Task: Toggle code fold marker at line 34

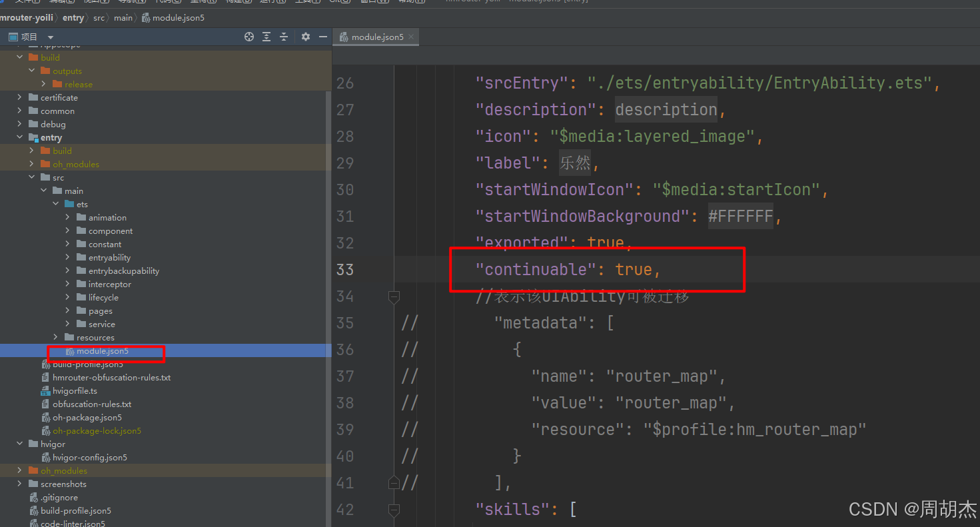Action: pos(394,296)
